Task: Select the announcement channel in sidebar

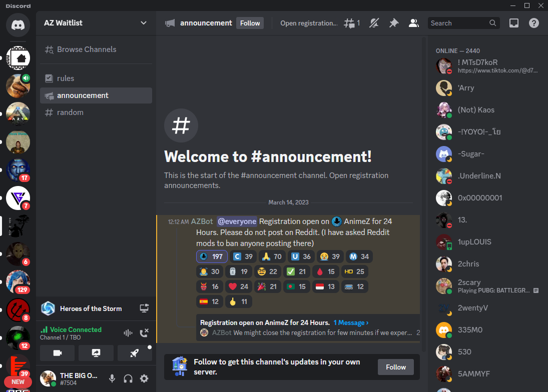Action: (96, 95)
